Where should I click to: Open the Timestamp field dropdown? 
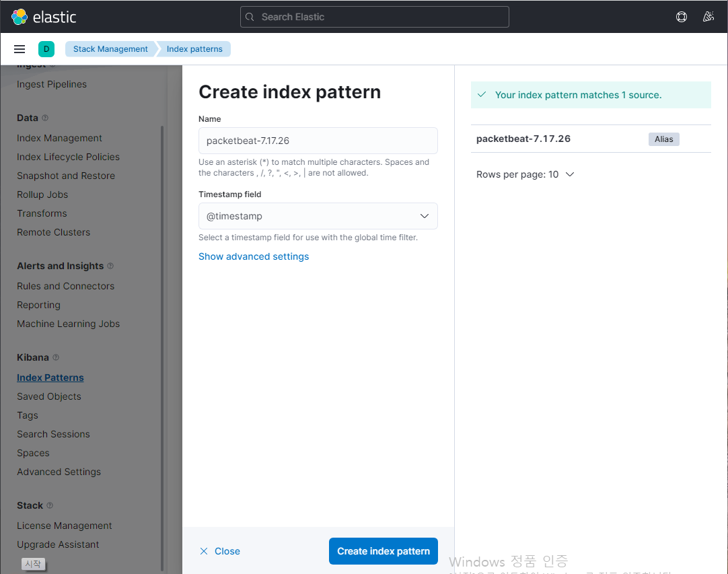pyautogui.click(x=318, y=216)
